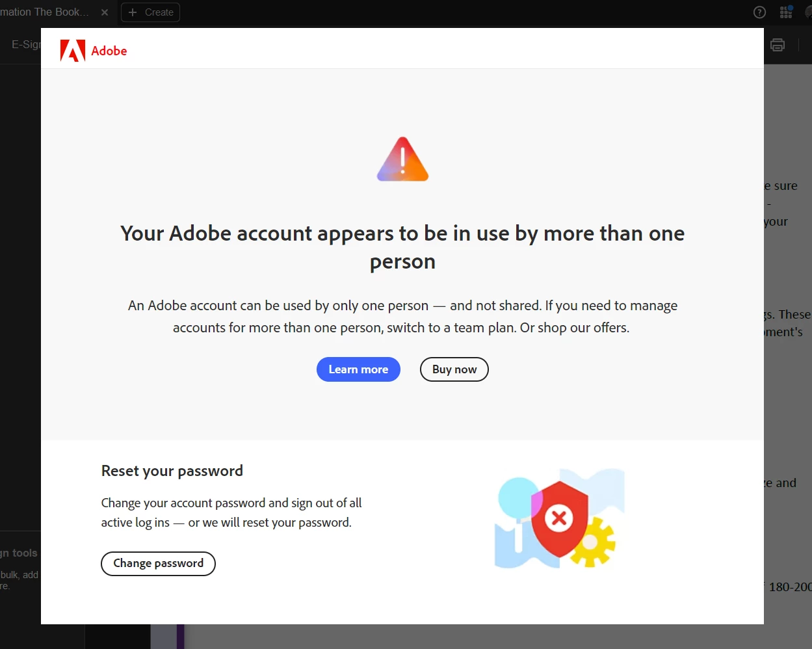Close the document tab with the X
The height and width of the screenshot is (649, 812).
click(x=105, y=12)
